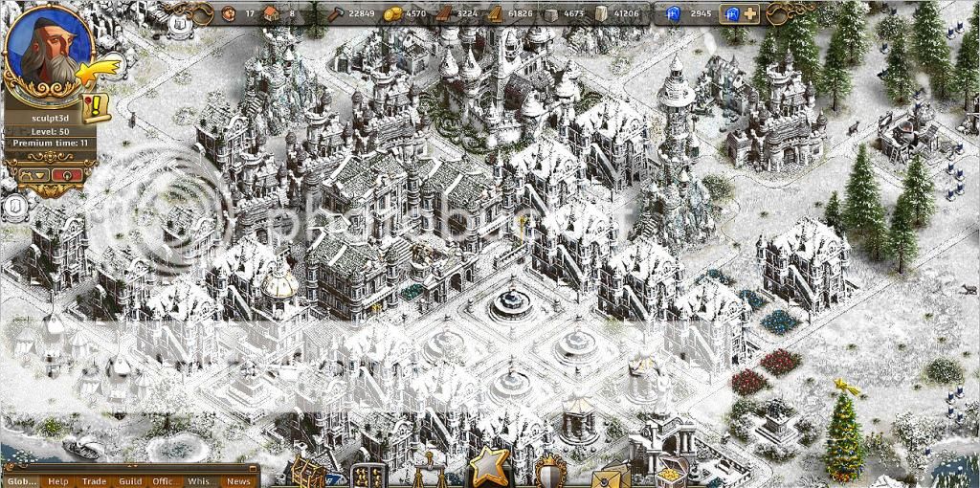Switch to the Guild chat tab
This screenshot has height=488, width=980.
pyautogui.click(x=130, y=480)
